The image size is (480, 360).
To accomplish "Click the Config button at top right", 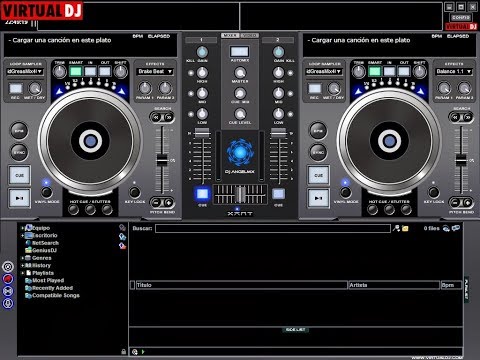I will (461, 17).
